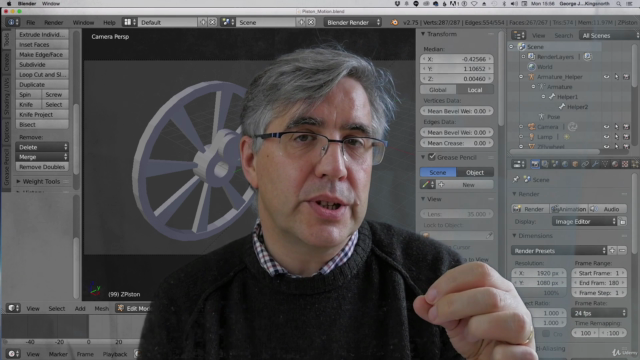The image size is (640, 360).
Task: Open the Merge dropdown menu
Action: point(42,157)
